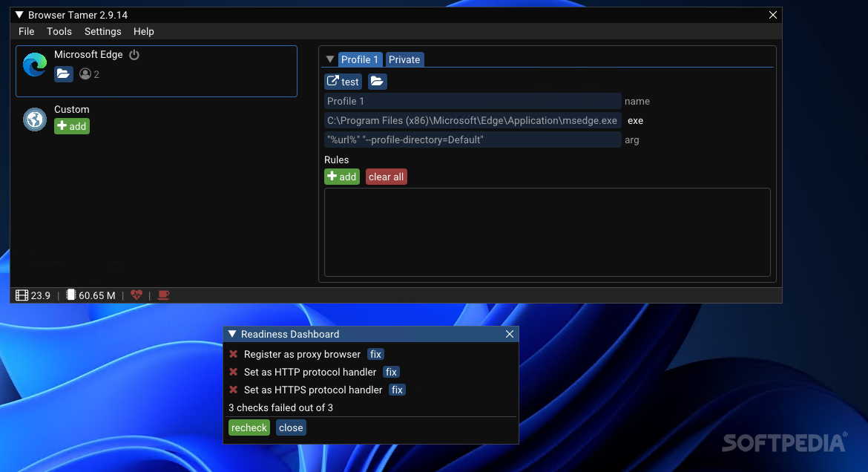
Task: Switch to the Private tab
Action: pos(404,59)
